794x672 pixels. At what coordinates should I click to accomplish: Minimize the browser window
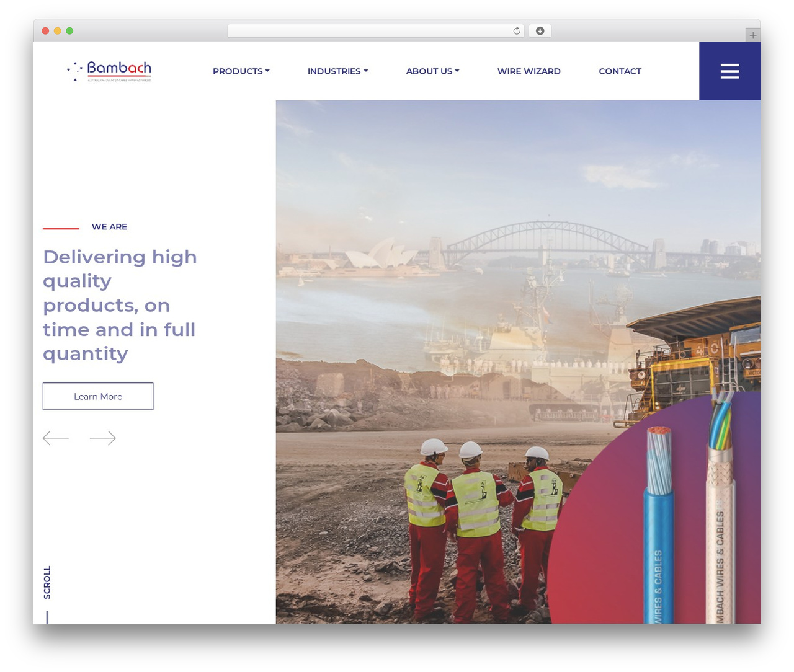tap(58, 31)
